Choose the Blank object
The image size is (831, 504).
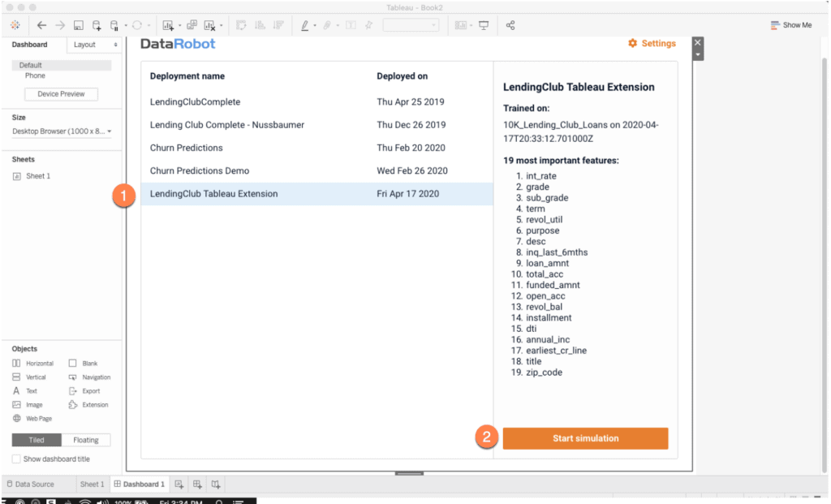(x=84, y=364)
